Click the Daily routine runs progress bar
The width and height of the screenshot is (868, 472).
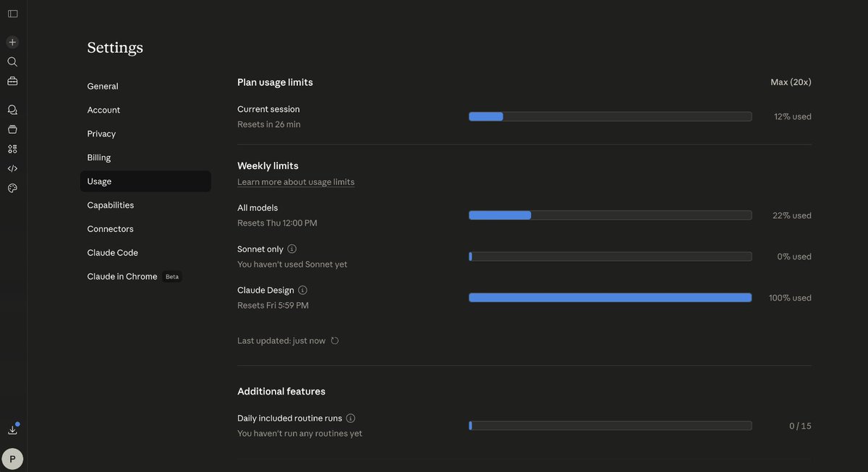tap(610, 426)
